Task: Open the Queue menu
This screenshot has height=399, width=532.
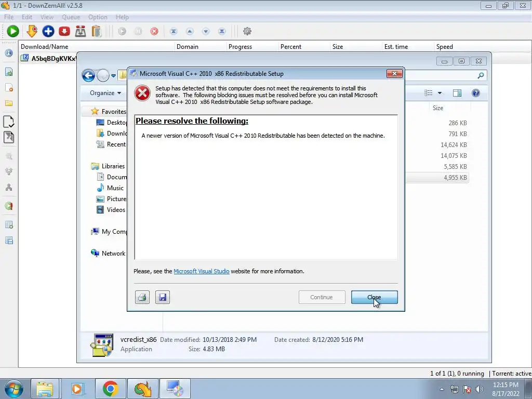Action: pos(71,17)
